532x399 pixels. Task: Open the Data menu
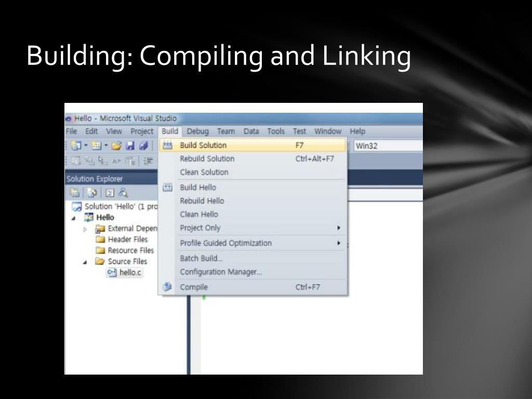[251, 131]
